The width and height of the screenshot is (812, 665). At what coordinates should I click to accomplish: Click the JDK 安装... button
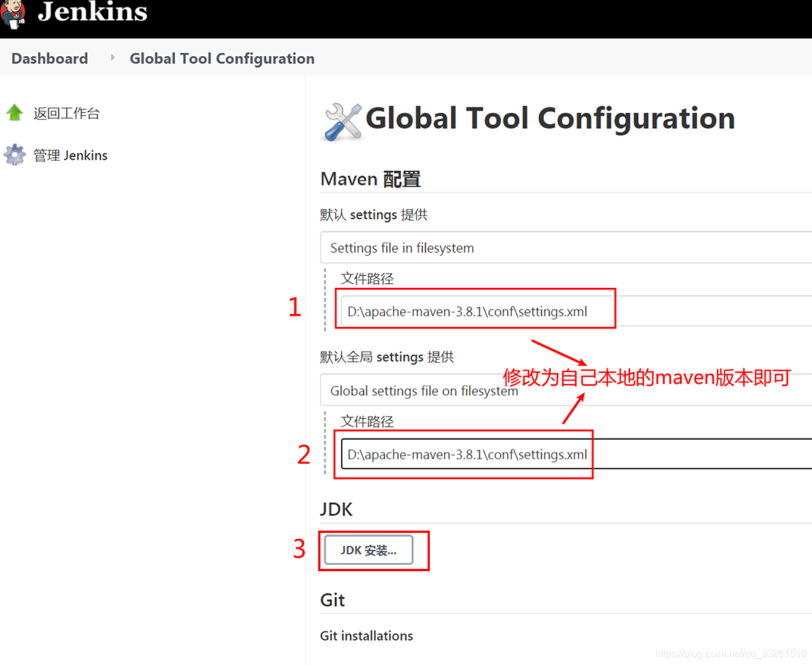click(x=368, y=550)
